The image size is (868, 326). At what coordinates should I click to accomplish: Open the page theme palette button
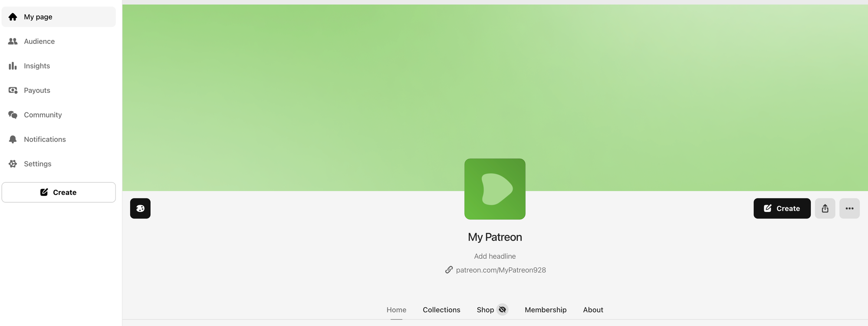(x=140, y=208)
